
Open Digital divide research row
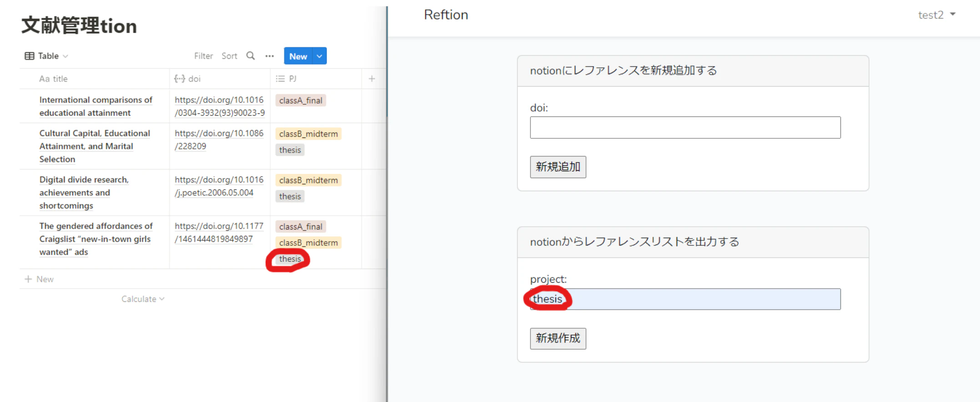coord(84,193)
